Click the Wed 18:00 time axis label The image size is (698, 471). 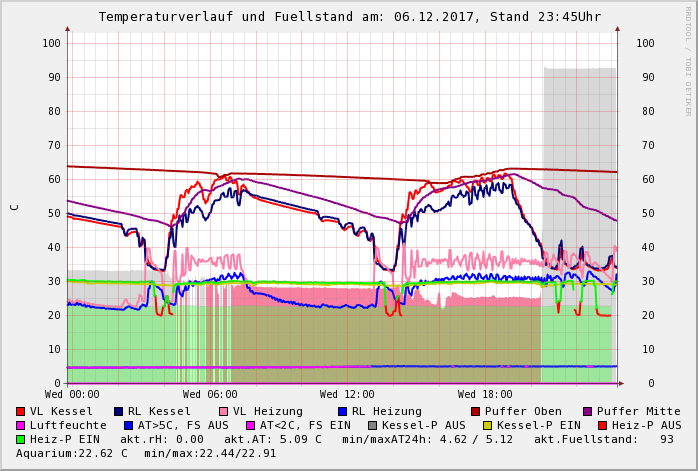point(485,394)
